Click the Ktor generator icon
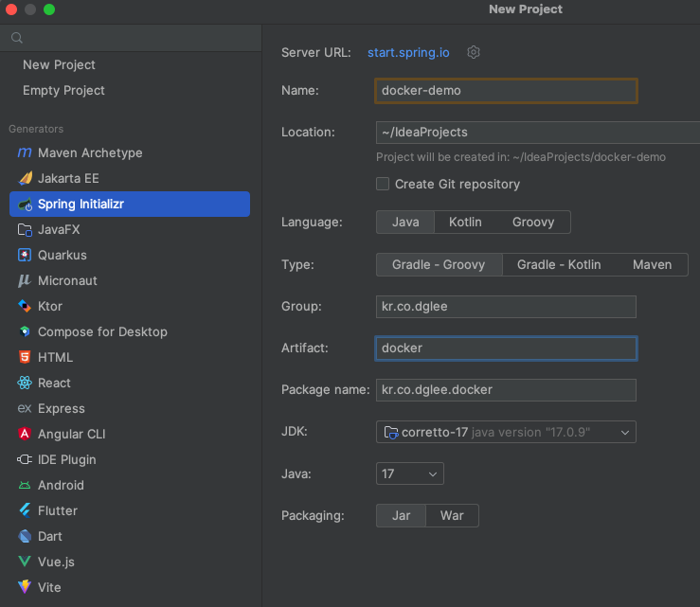Image resolution: width=700 pixels, height=607 pixels. tap(25, 306)
